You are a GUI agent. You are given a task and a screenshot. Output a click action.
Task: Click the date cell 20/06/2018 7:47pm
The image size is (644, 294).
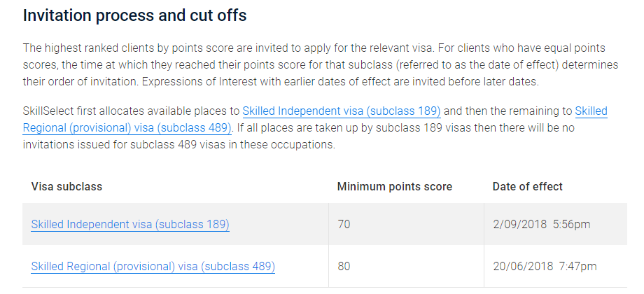click(x=544, y=267)
